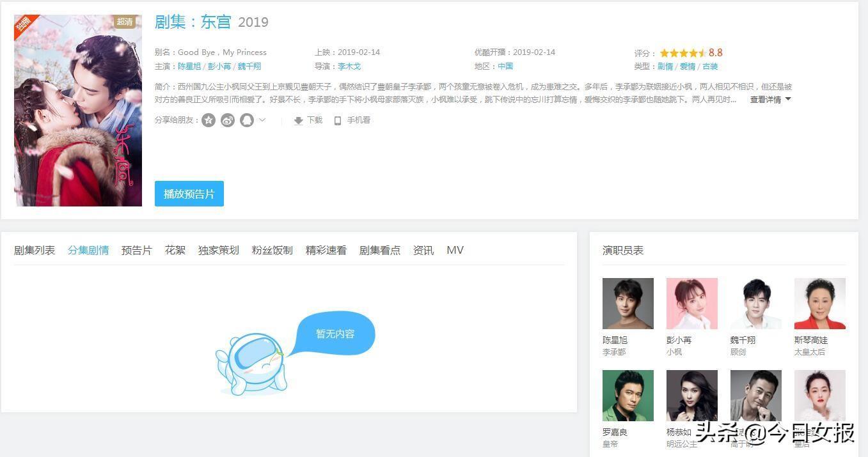Viewport: 868px width, 457px height.
Task: Expand more share options chevron
Action: (262, 120)
